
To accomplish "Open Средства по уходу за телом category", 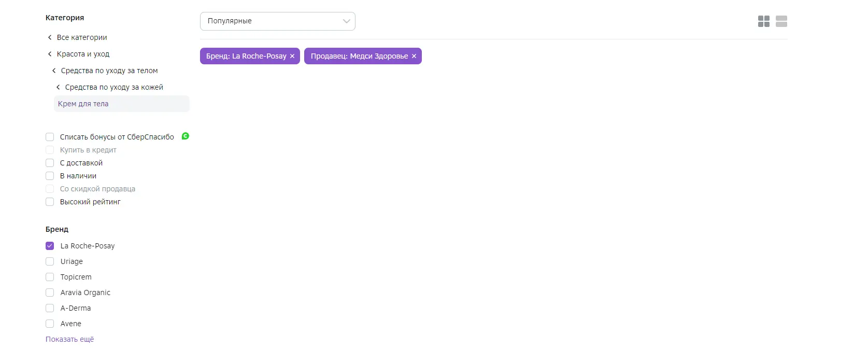I will tap(109, 71).
